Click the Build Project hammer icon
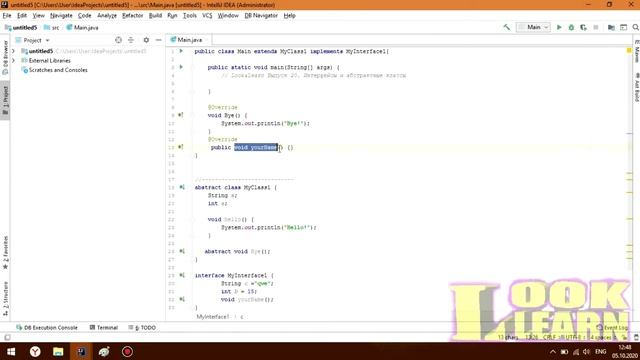640x360 pixels. click(507, 27)
